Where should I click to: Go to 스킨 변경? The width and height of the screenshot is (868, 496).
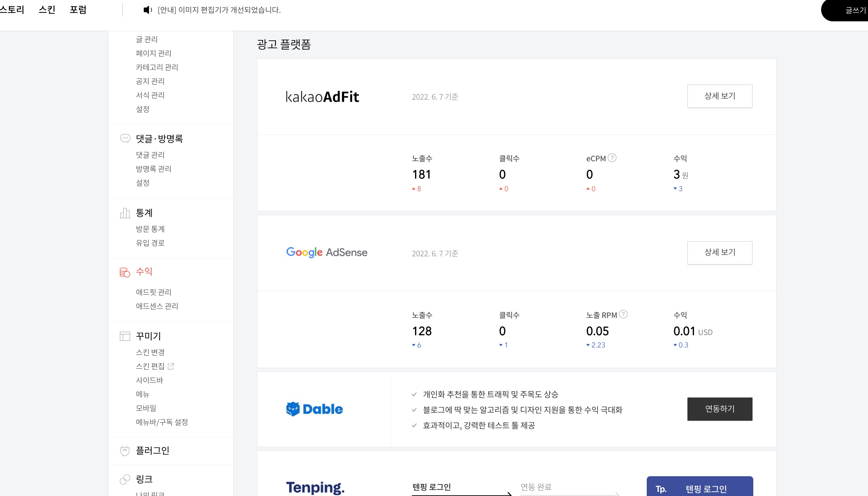150,352
